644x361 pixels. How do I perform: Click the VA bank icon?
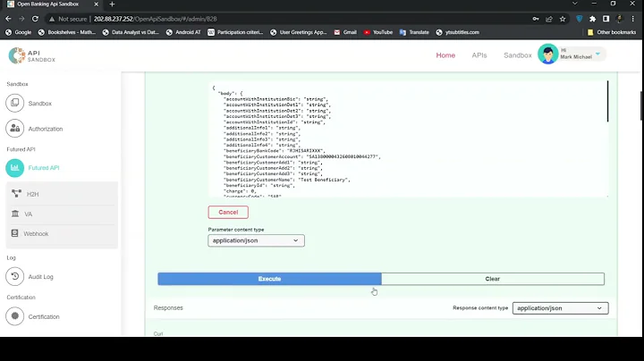[x=15, y=214]
